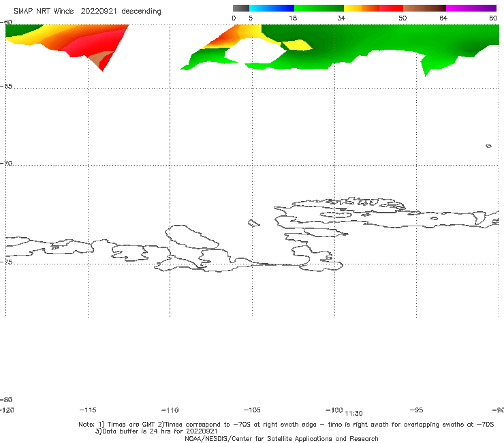This screenshot has height=443, width=504.
Task: Click the brown patch inside the red wind area
Action: [100, 58]
